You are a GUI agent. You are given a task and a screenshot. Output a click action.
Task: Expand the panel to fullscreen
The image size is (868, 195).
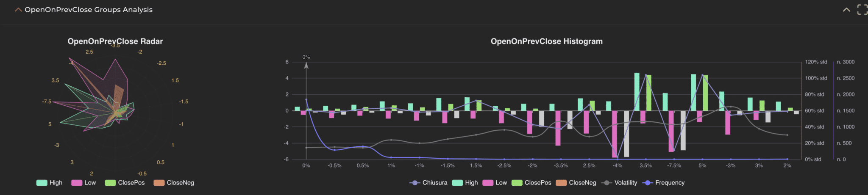[x=862, y=9]
